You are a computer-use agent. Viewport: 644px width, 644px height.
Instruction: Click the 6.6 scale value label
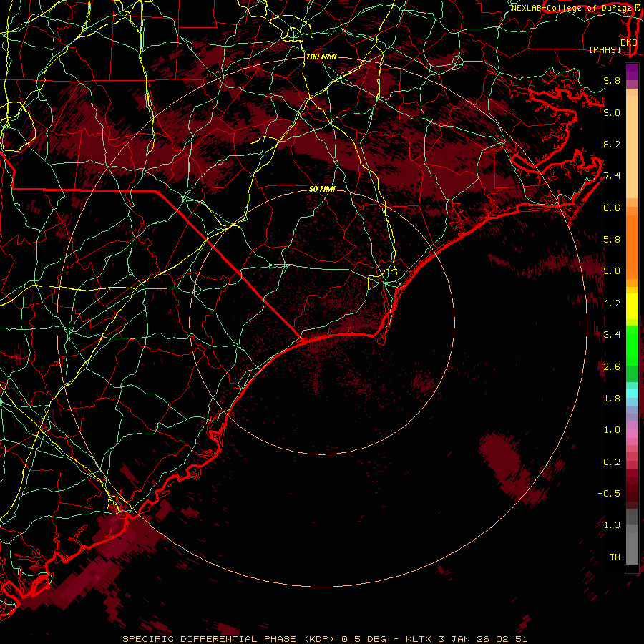(x=612, y=208)
